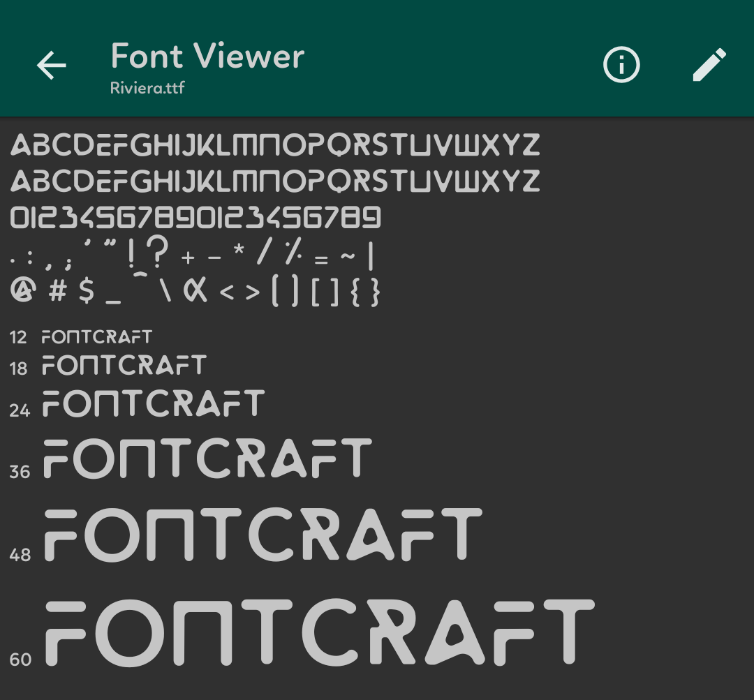754x700 pixels.
Task: Select the 36 size FONTCRAFT preview
Action: coord(208,458)
